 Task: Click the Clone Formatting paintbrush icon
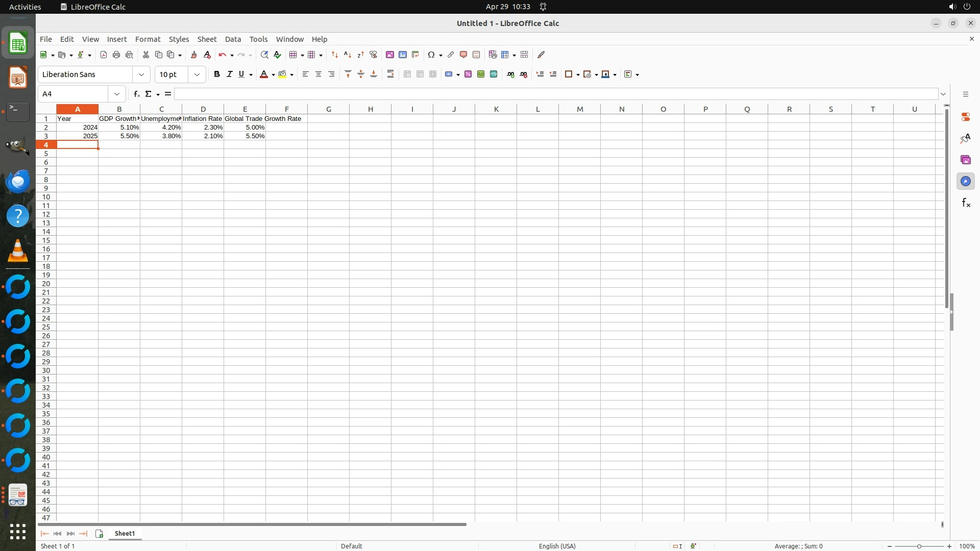tap(193, 55)
